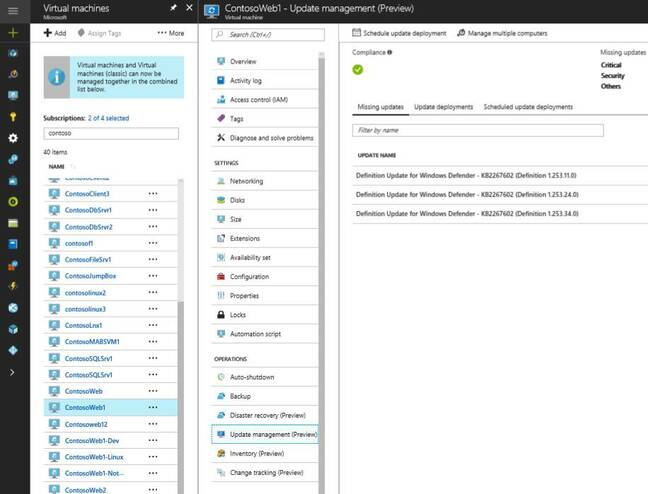Open ContosoClient3 virtual machine
Viewport: 648px width, 494px height.
pos(87,194)
